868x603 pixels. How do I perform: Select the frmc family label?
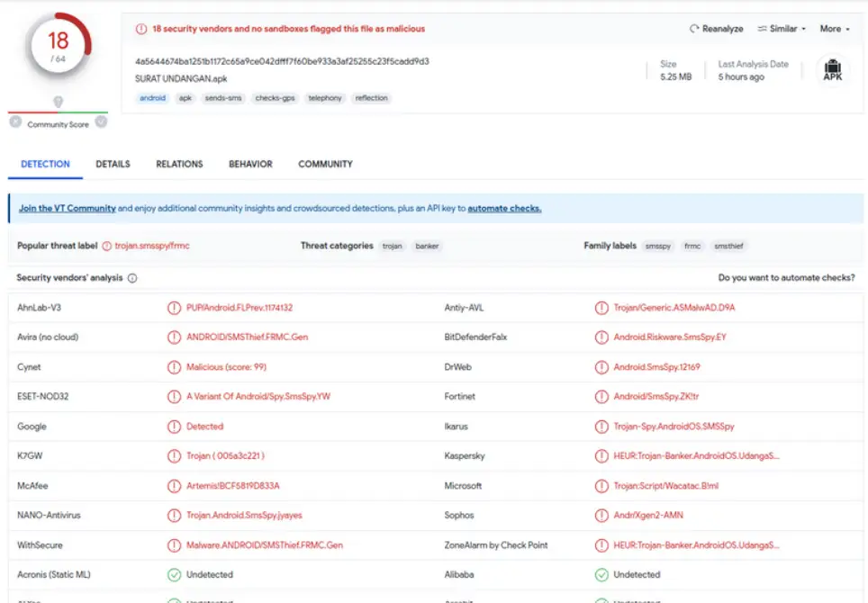pos(692,246)
